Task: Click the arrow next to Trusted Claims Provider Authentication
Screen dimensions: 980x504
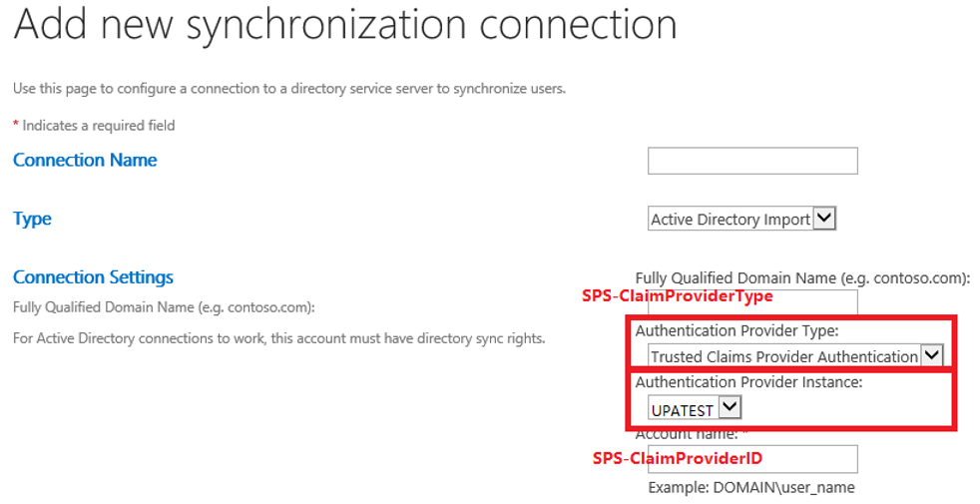Action: point(932,355)
